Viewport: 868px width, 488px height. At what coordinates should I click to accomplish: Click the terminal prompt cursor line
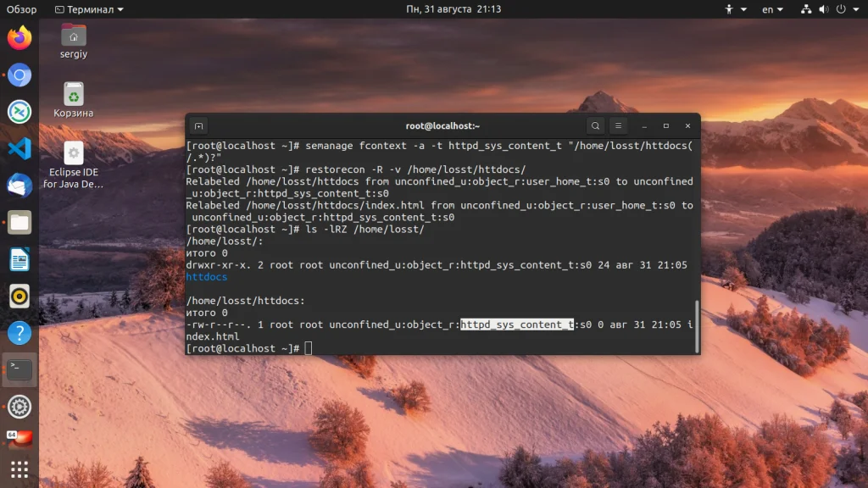[249, 348]
